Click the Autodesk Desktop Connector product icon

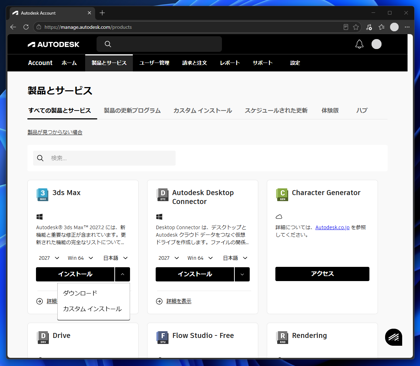click(x=162, y=195)
